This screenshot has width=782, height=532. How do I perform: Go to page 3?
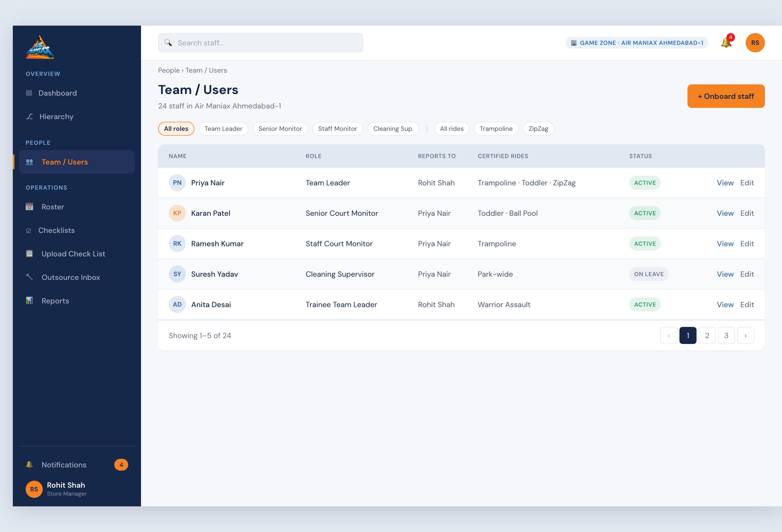726,335
